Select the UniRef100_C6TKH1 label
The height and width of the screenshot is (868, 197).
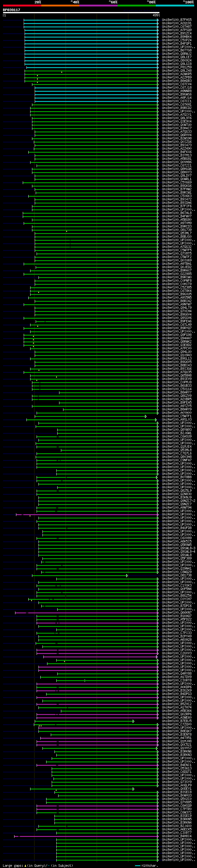[177, 104]
